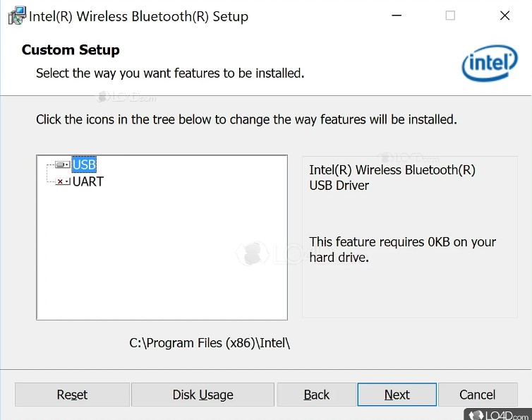Select the USB item in feature tree

(x=84, y=164)
